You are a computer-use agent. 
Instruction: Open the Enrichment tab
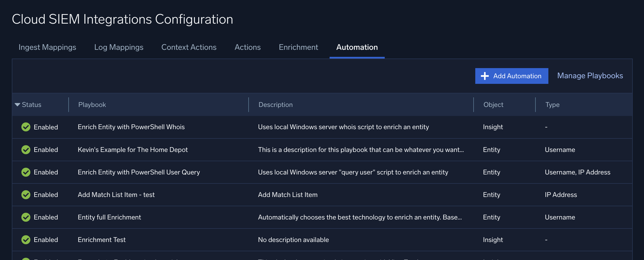point(298,47)
